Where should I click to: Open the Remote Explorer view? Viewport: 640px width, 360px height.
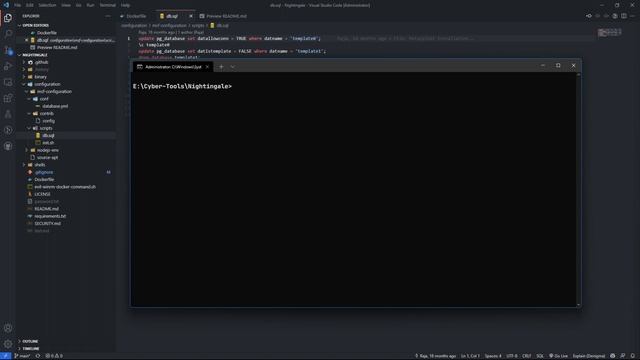coord(8,82)
